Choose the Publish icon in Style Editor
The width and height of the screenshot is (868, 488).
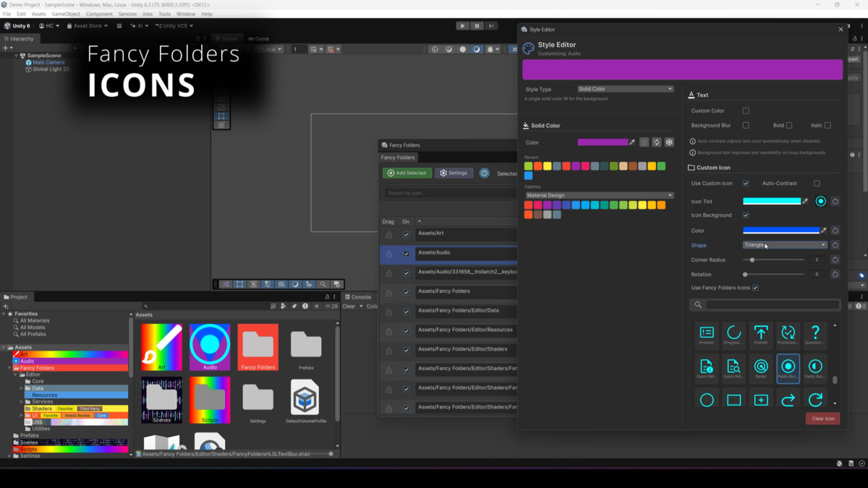[761, 335]
